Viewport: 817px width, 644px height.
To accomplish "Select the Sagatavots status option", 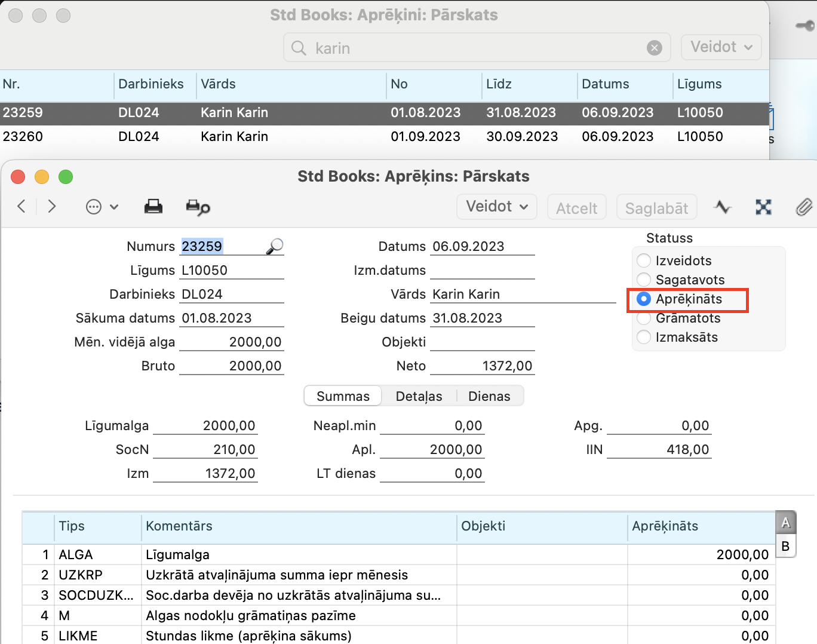I will [x=644, y=280].
